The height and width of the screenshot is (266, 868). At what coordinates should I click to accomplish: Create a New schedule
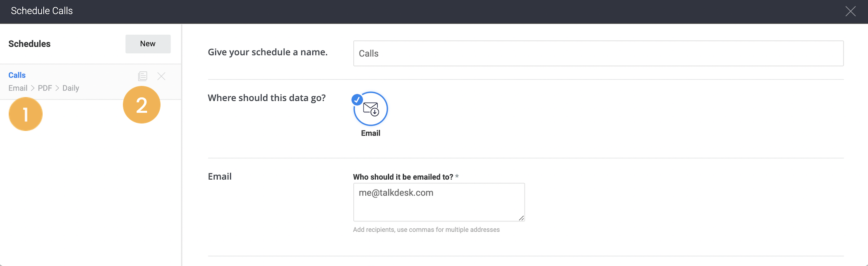[148, 44]
